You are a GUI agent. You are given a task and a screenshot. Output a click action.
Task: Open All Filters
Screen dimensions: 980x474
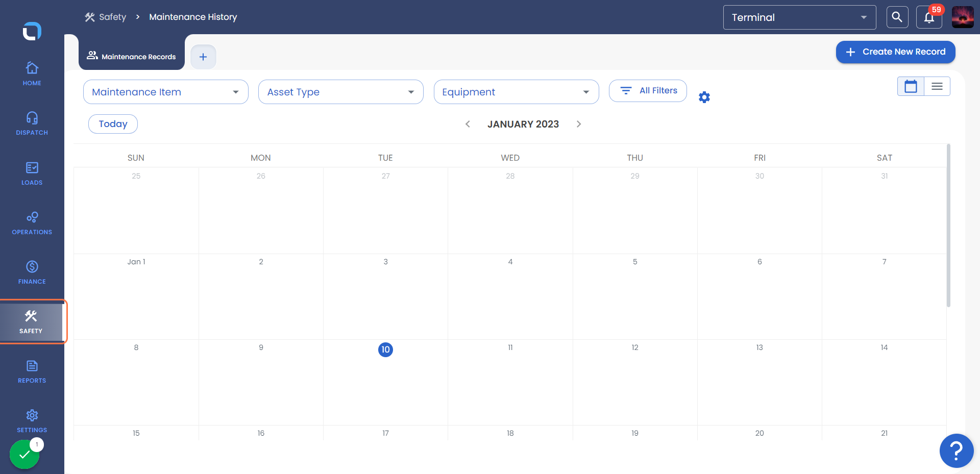click(648, 91)
